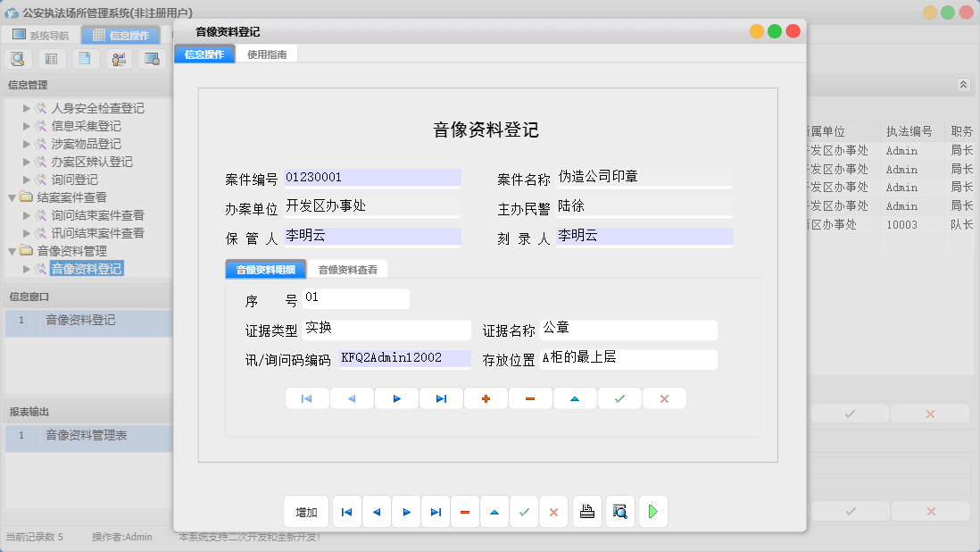Open the record list icon in the toolbar
Image resolution: width=980 pixels, height=552 pixels.
pyautogui.click(x=51, y=57)
